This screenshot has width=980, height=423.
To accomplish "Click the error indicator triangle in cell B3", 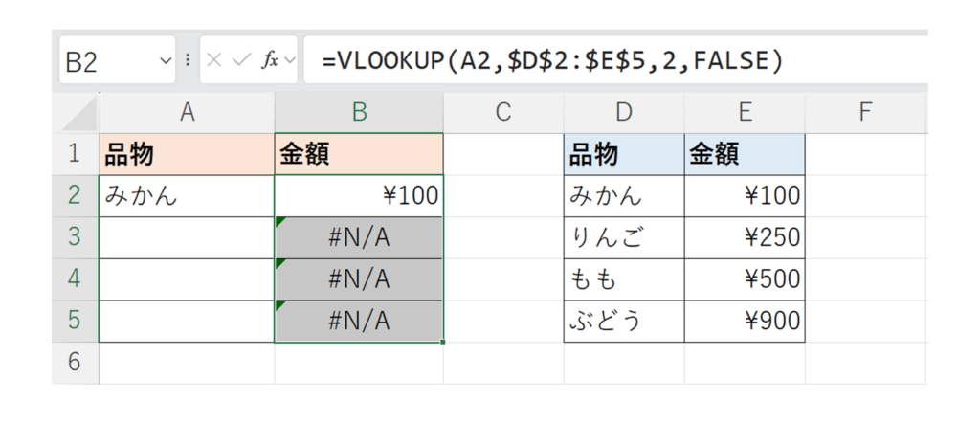I will tap(279, 222).
